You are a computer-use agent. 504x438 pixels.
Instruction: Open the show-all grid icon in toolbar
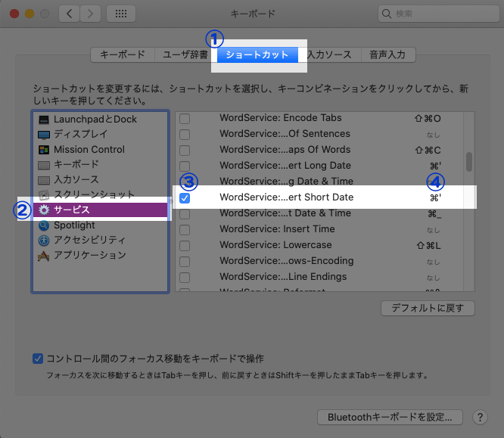120,14
